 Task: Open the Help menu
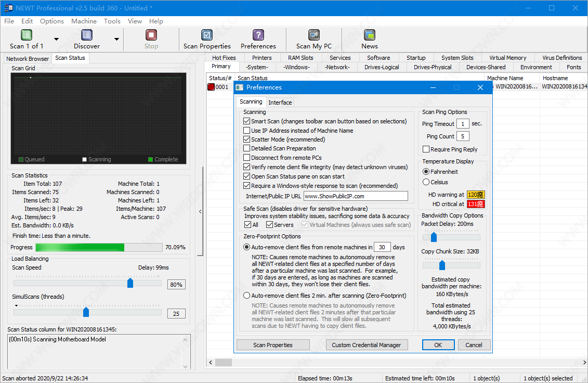pos(156,21)
